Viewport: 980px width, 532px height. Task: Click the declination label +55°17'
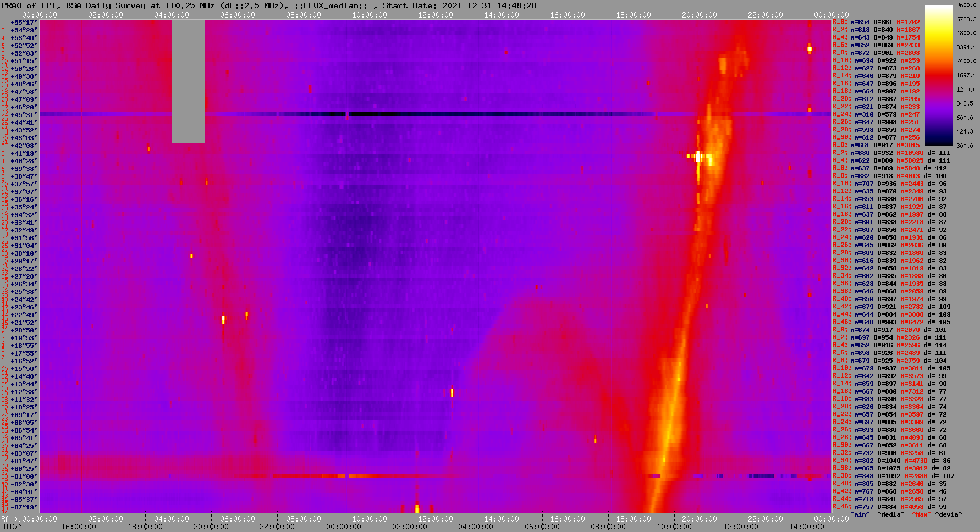click(23, 23)
